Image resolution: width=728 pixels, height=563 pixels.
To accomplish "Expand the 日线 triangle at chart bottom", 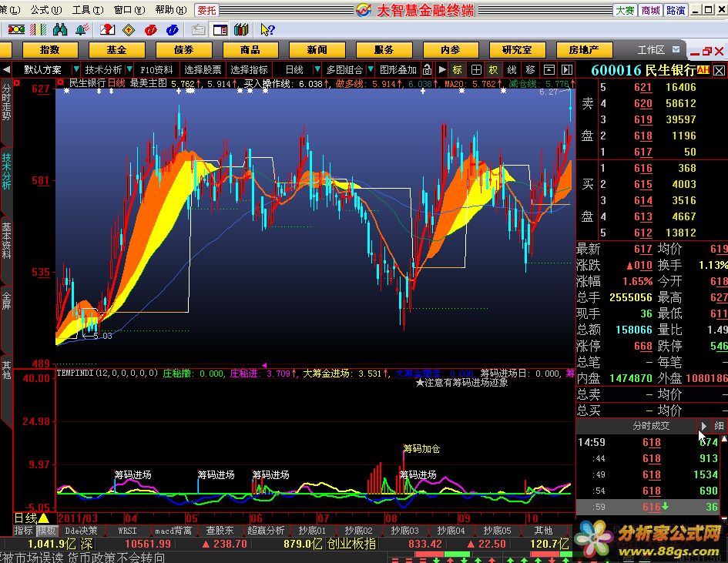I will 44,518.
